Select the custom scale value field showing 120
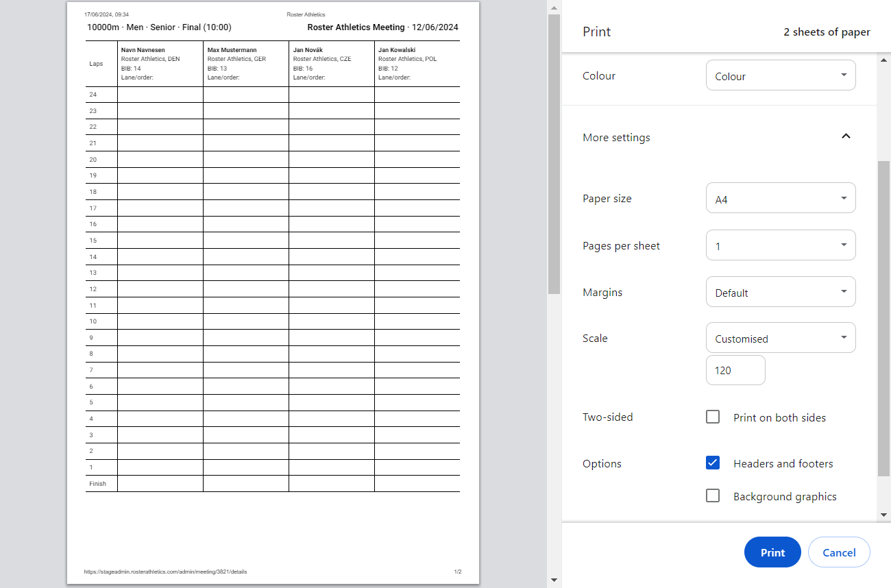 coord(735,370)
